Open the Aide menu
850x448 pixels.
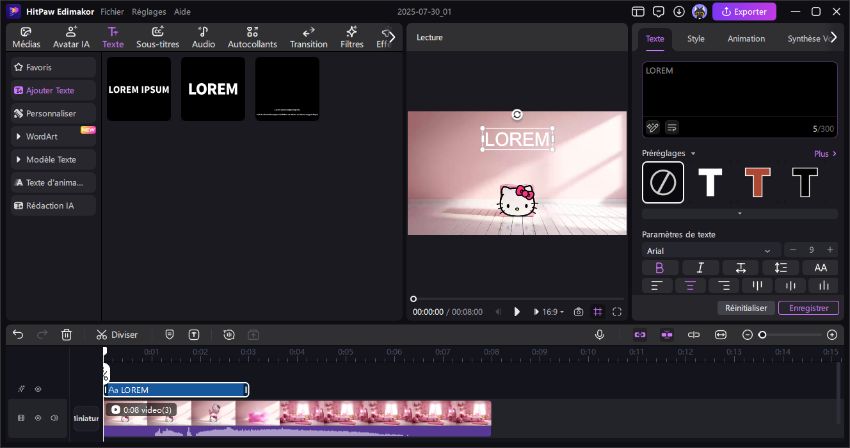pyautogui.click(x=182, y=11)
